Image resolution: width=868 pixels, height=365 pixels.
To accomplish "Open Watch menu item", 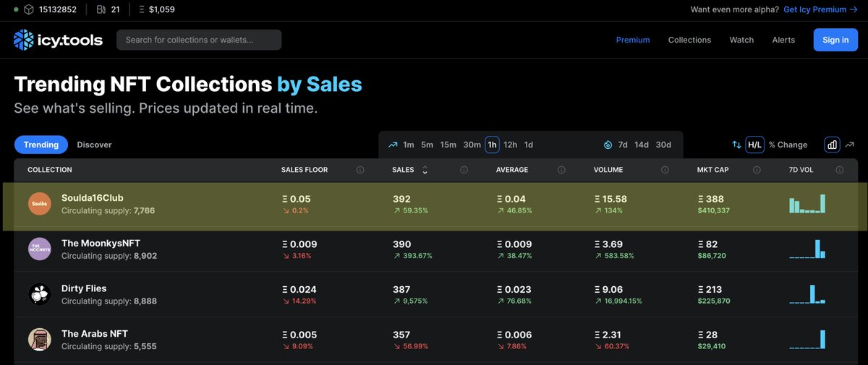I will (741, 40).
